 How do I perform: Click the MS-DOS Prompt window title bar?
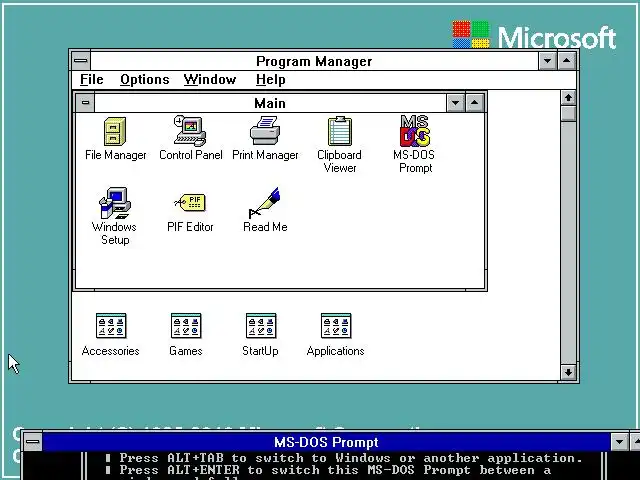[x=327, y=442]
